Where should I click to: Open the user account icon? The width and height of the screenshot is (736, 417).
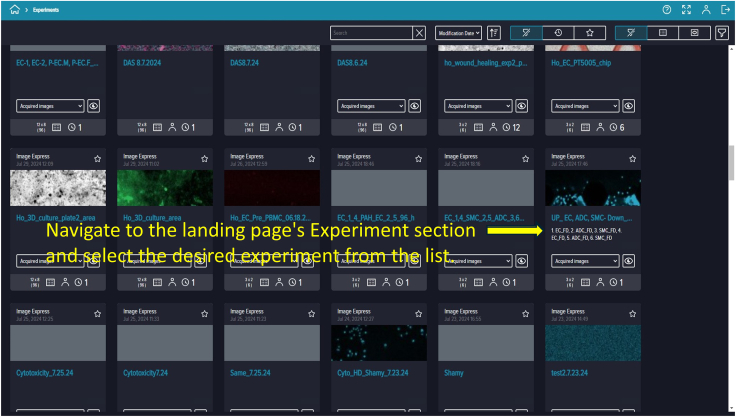coord(705,9)
